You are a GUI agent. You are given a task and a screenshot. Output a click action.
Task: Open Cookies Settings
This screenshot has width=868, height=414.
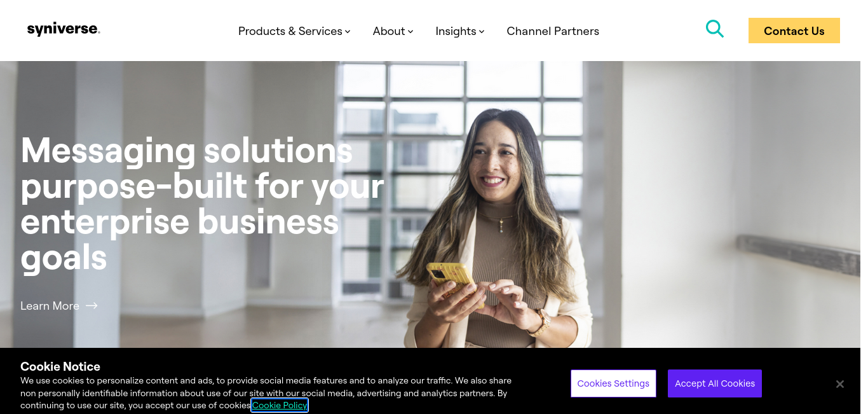point(613,383)
